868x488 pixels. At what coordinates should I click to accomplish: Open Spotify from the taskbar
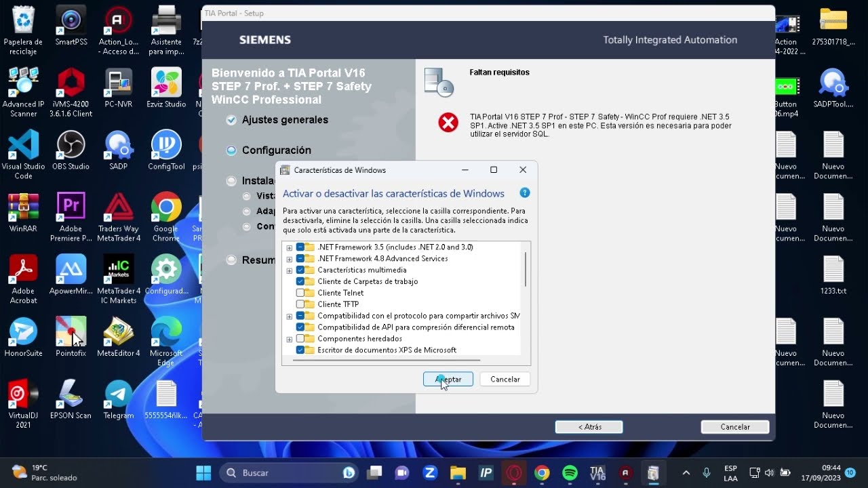point(570,472)
